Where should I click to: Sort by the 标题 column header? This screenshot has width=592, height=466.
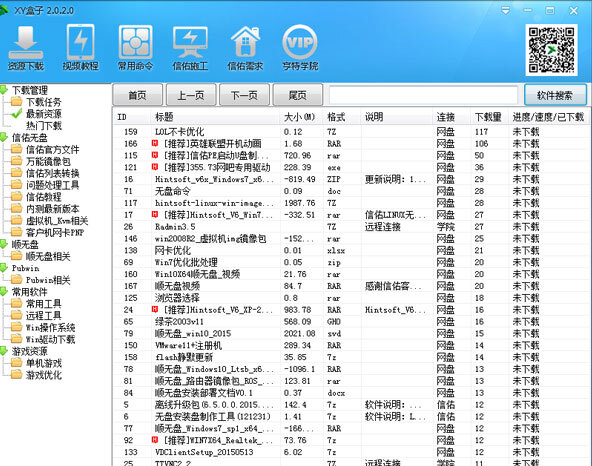click(x=216, y=117)
